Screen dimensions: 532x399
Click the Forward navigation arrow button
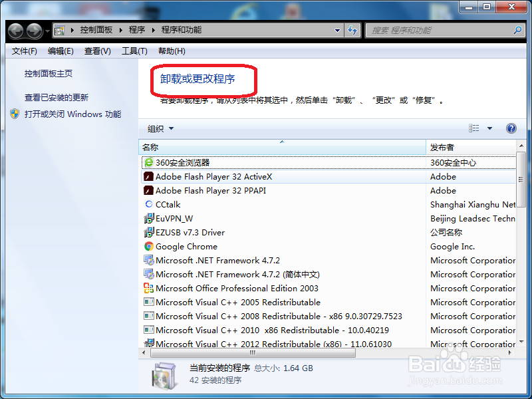coord(35,31)
